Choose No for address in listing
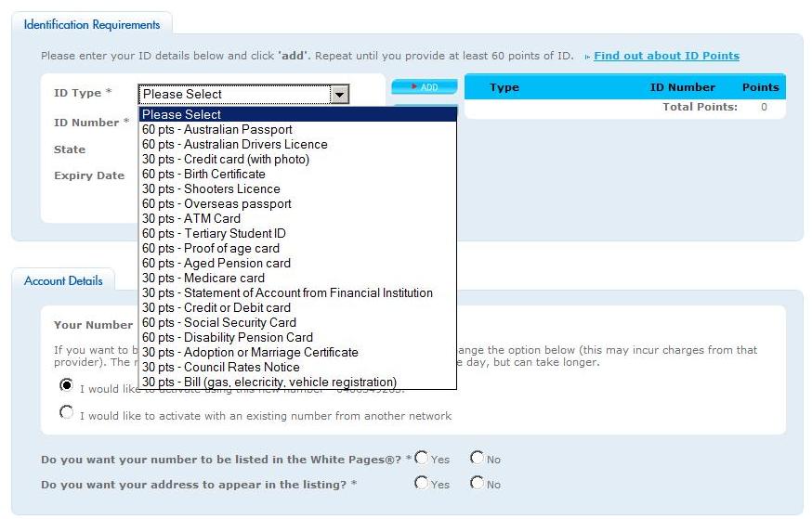Screen dimensions: 812x519 point(477,483)
